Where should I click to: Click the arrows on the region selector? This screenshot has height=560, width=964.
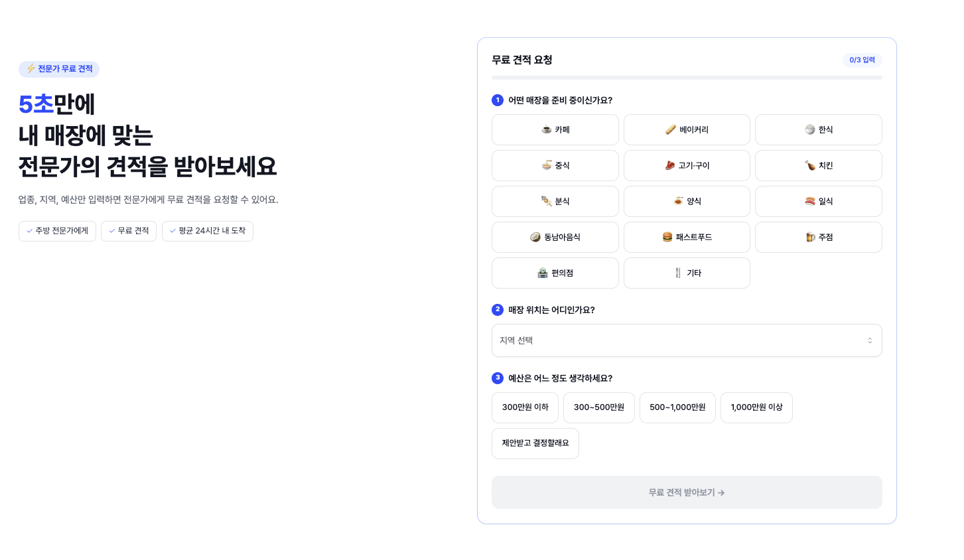tap(870, 340)
